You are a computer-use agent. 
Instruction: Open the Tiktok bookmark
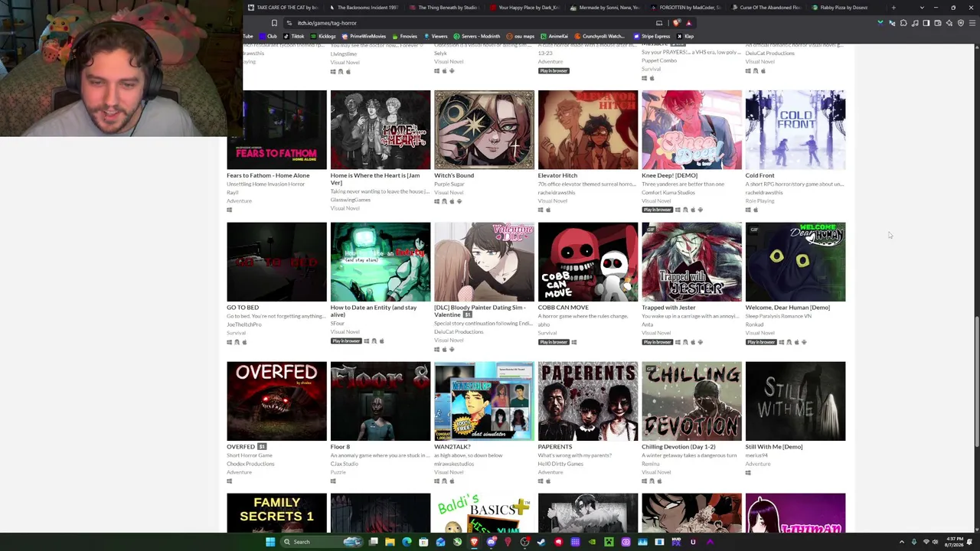coord(294,36)
